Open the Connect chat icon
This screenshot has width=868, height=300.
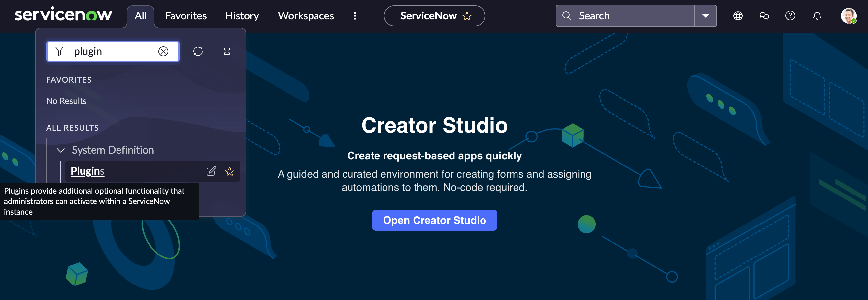tap(764, 16)
